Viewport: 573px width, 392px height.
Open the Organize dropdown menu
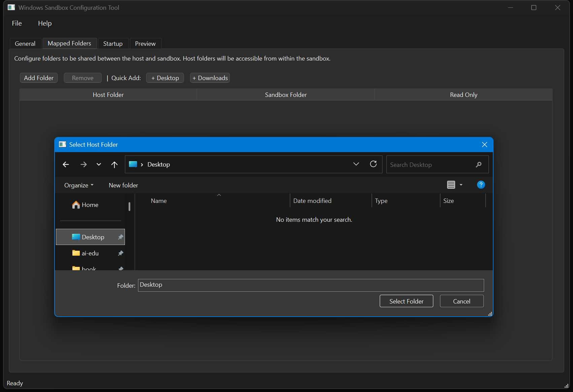[x=79, y=185]
